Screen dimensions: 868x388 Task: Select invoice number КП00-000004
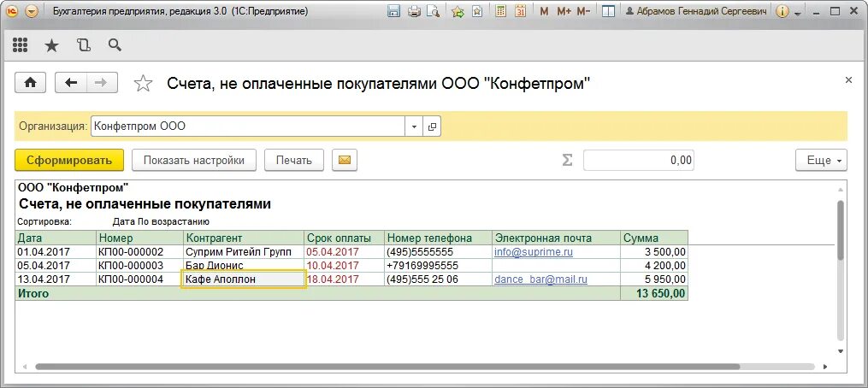click(x=131, y=279)
